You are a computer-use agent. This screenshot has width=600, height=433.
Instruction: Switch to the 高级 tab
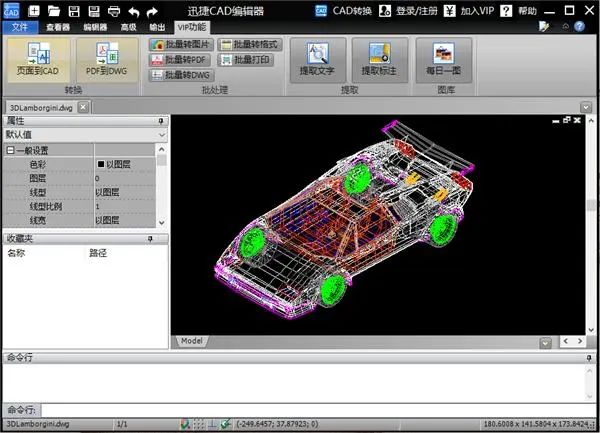tap(129, 27)
